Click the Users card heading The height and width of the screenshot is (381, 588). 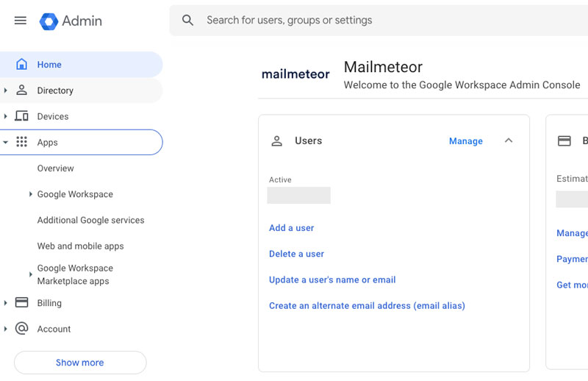(308, 140)
